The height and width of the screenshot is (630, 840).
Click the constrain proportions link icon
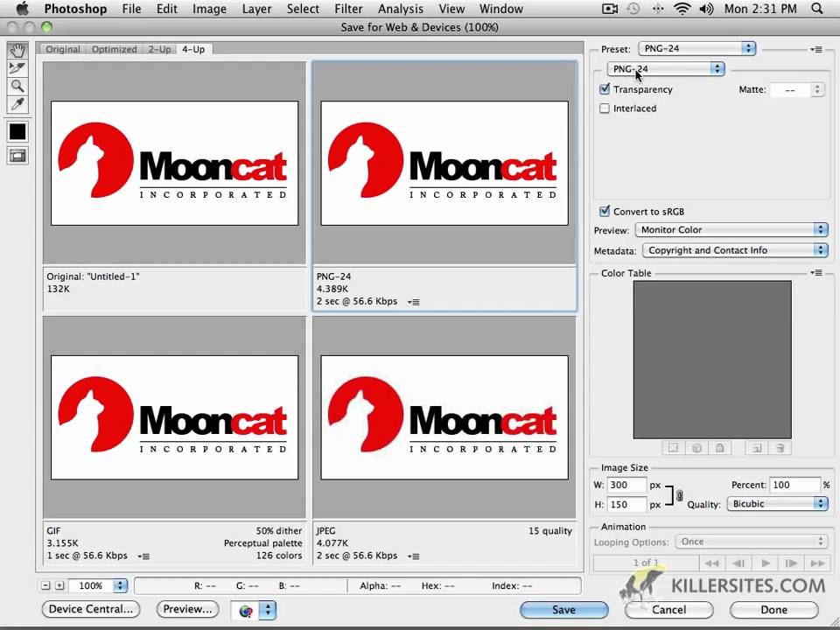point(679,495)
